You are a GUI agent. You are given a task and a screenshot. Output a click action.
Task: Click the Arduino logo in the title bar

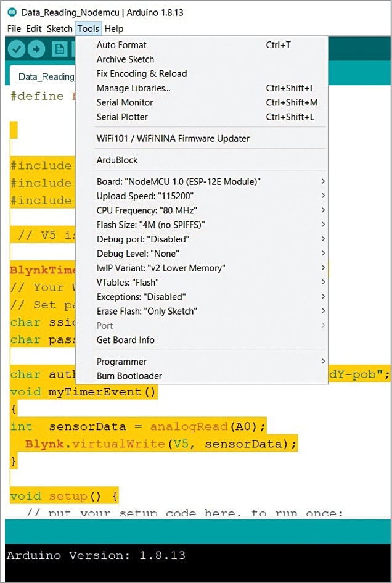coord(12,12)
